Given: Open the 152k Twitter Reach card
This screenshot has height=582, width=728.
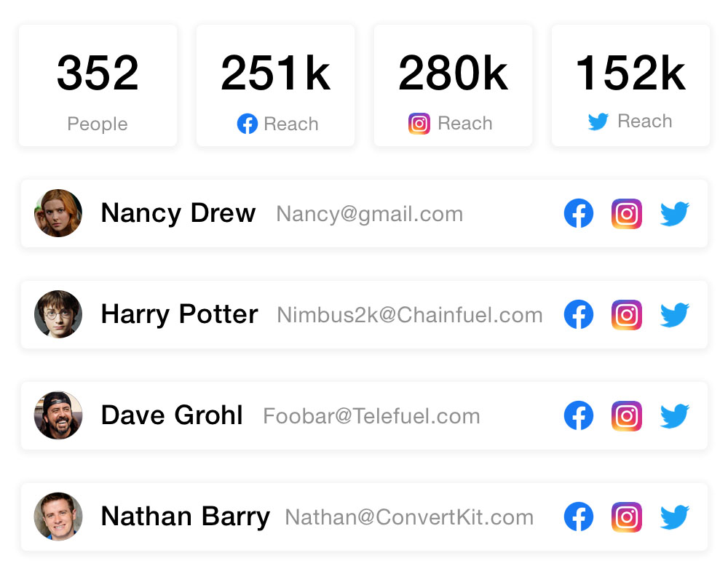Looking at the screenshot, I should [x=630, y=86].
